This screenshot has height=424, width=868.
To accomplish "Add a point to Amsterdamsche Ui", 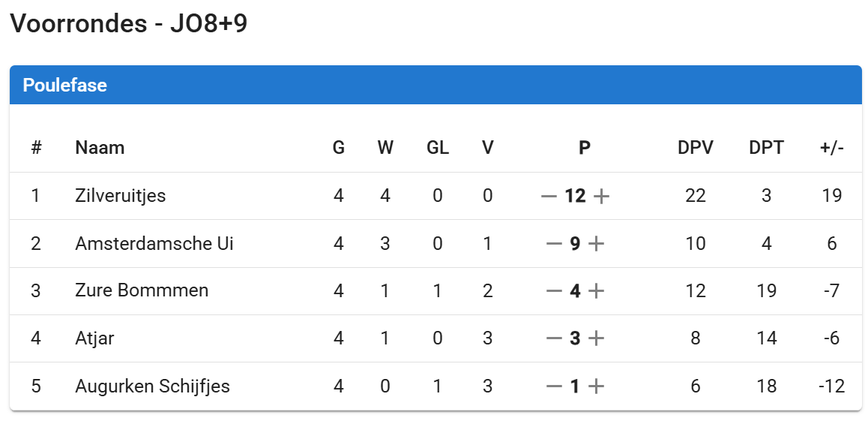I will pos(596,244).
